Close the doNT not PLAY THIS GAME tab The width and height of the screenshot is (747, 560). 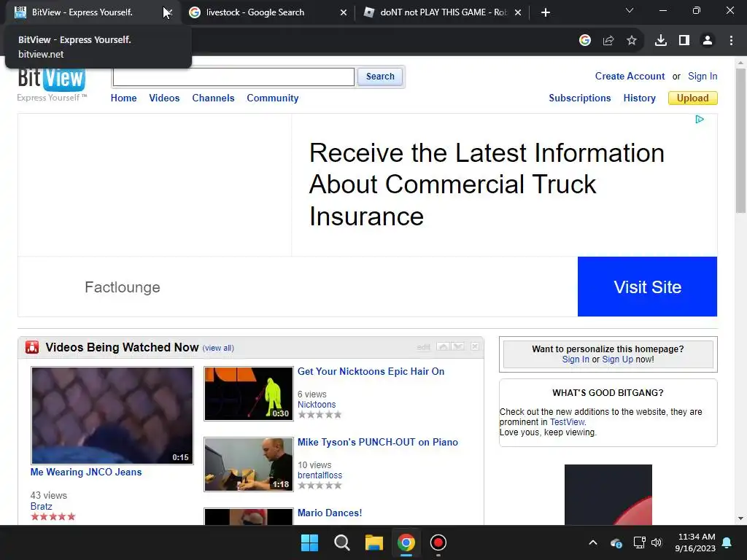[x=518, y=12]
